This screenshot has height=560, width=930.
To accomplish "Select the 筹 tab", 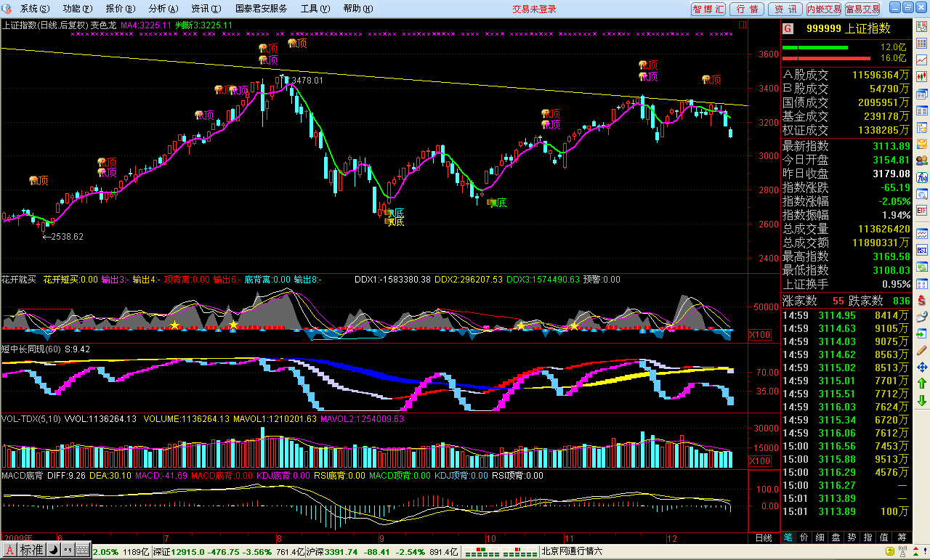I will [901, 537].
